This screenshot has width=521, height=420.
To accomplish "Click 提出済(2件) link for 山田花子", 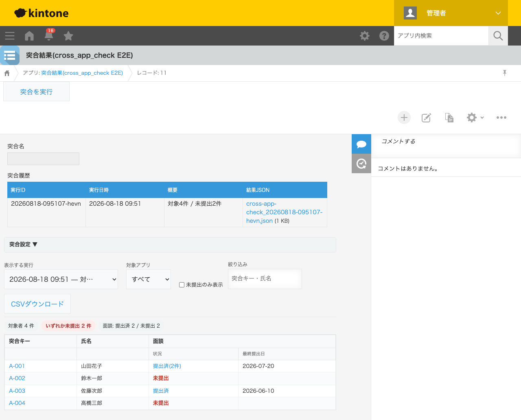I will click(167, 366).
